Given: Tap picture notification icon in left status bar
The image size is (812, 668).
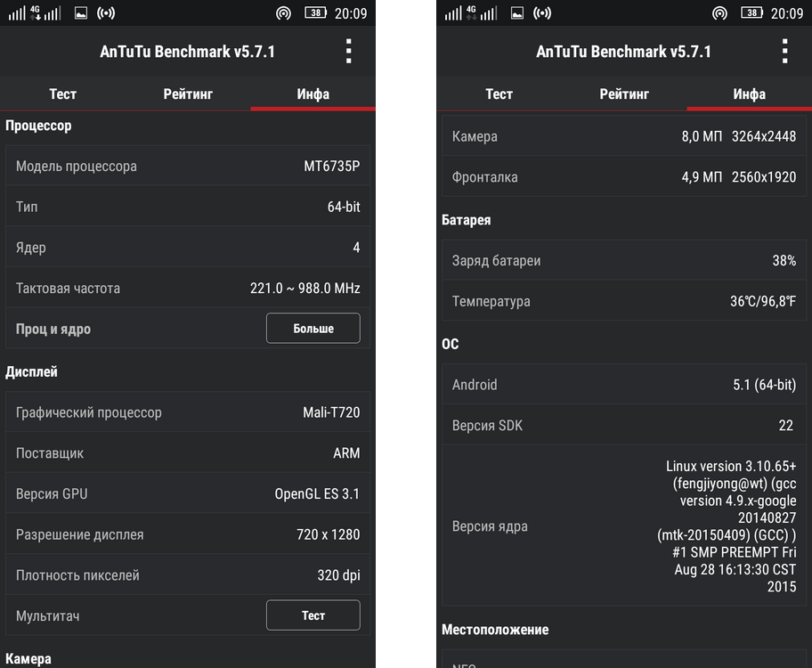Looking at the screenshot, I should click(81, 13).
